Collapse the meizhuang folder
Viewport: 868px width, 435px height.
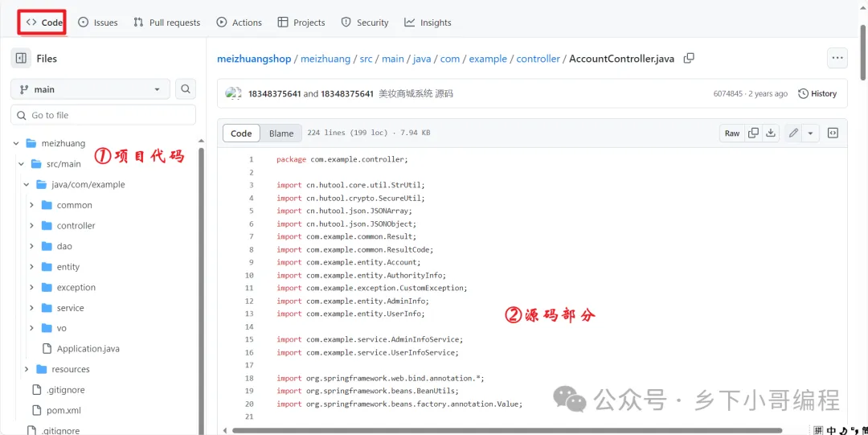pos(16,143)
